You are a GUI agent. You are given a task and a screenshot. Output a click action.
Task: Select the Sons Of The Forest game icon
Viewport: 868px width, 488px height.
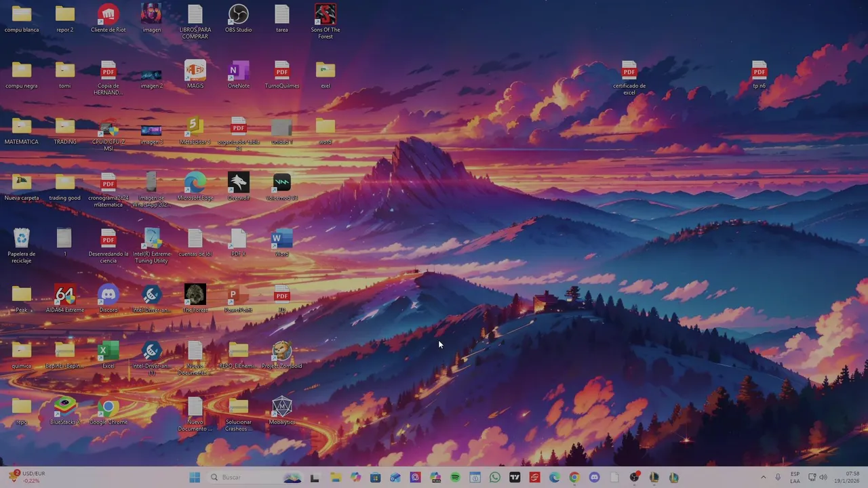(325, 22)
